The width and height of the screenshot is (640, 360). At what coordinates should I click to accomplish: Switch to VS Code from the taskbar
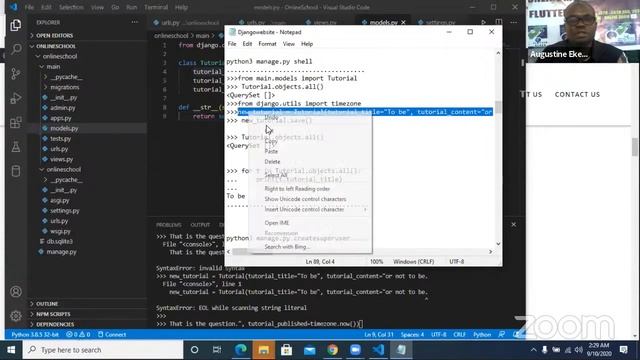point(378,350)
